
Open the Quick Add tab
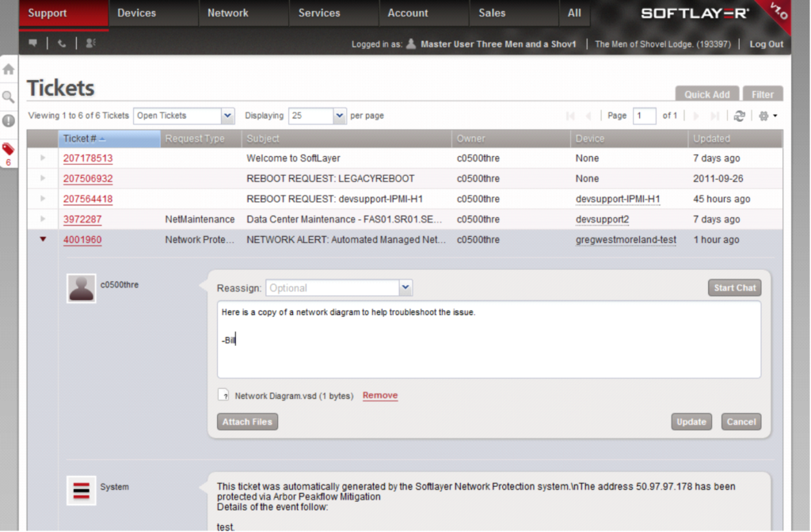707,94
